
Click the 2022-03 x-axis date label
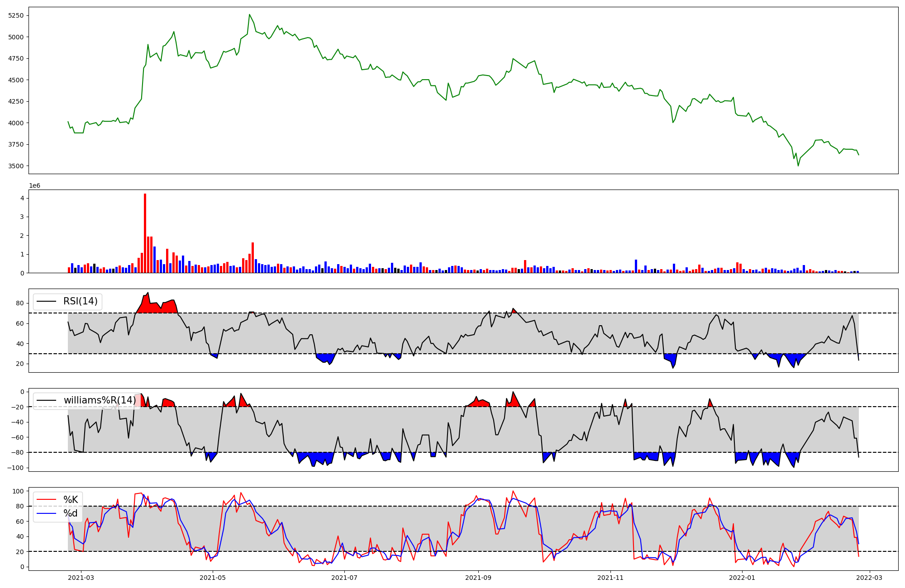pos(869,577)
